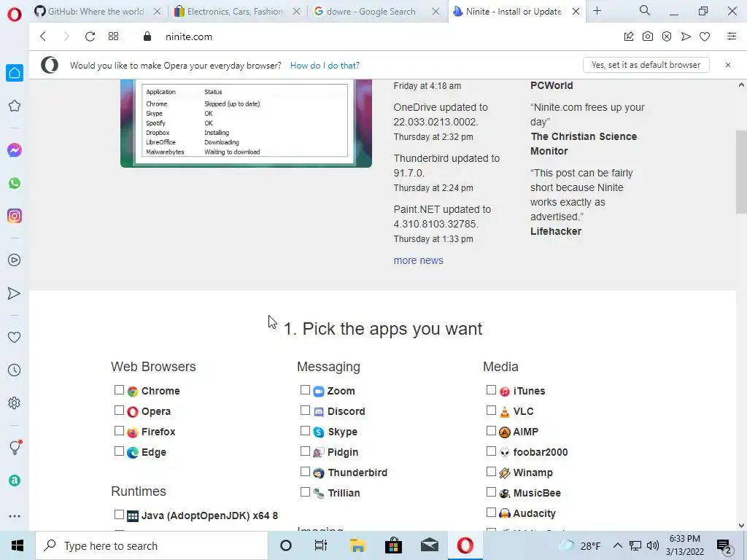Open sidebar heart pinboards icon
The height and width of the screenshot is (560, 747).
click(15, 337)
